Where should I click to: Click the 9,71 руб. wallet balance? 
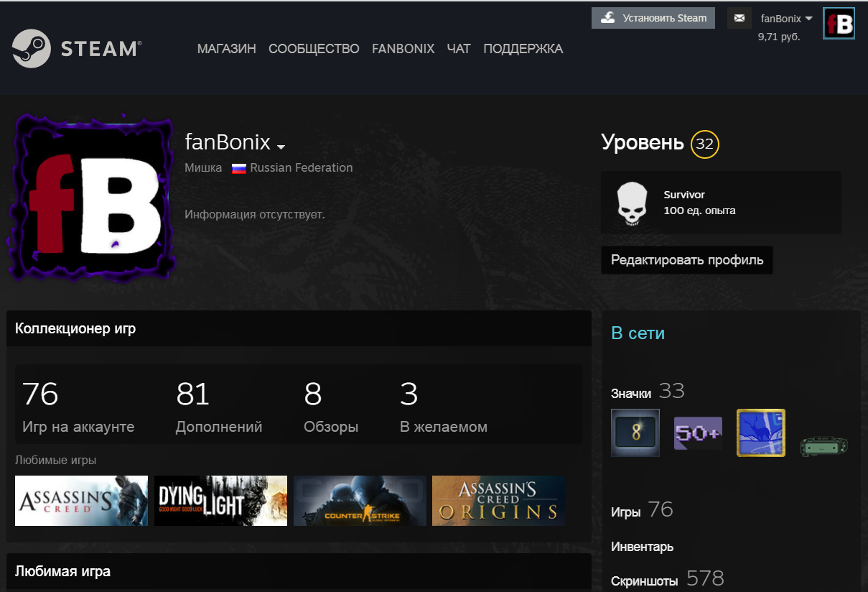779,37
